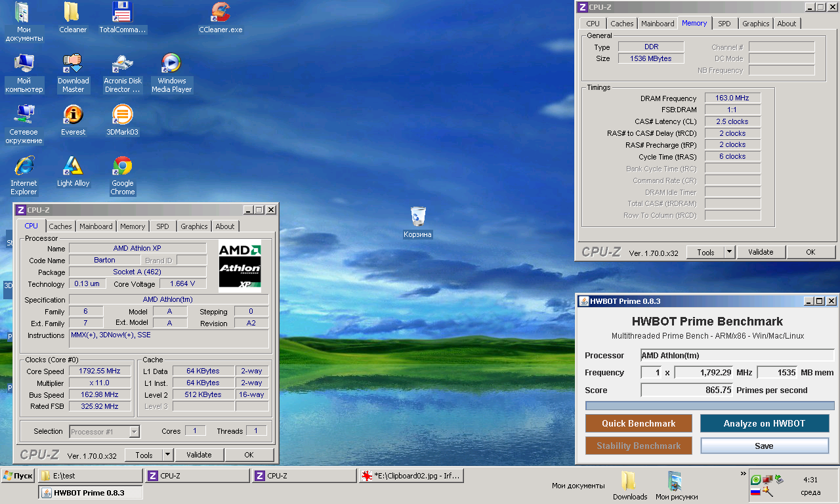
Task: Open the Пуск start button
Action: [x=18, y=476]
